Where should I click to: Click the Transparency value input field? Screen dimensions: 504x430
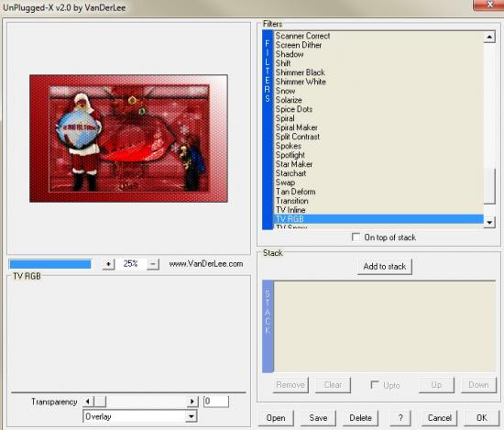216,402
